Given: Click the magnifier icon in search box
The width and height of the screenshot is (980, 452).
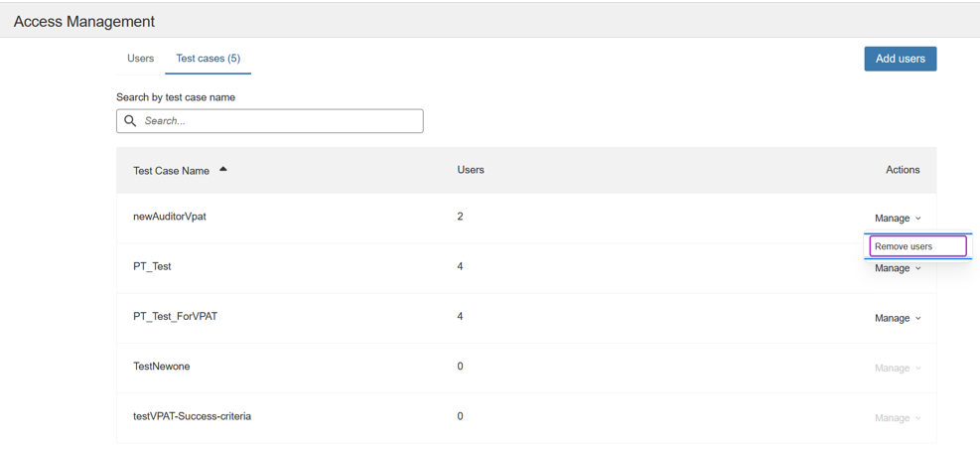Looking at the screenshot, I should click(130, 121).
